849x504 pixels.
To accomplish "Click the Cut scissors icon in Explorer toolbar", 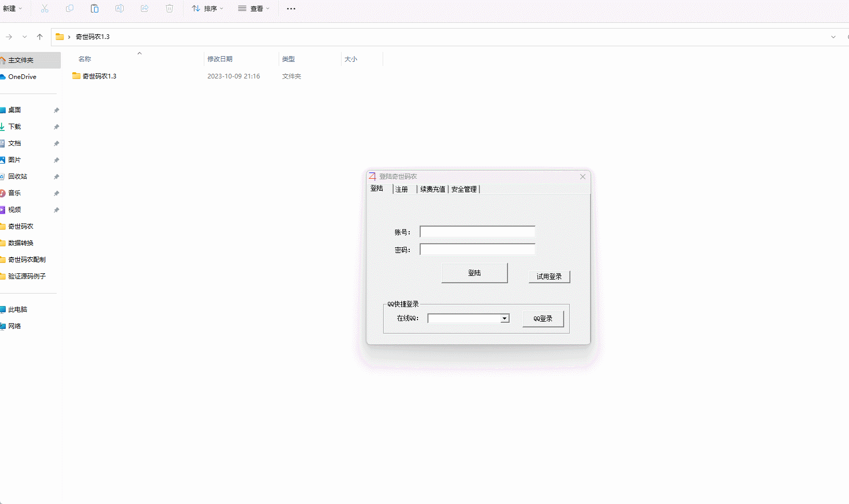I will pyautogui.click(x=45, y=8).
